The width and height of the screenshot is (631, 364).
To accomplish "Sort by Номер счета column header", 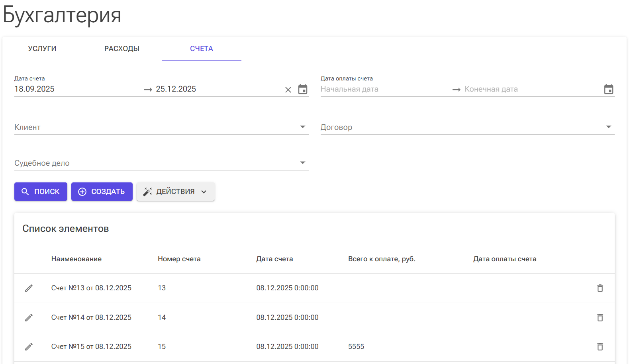I will pos(179,259).
